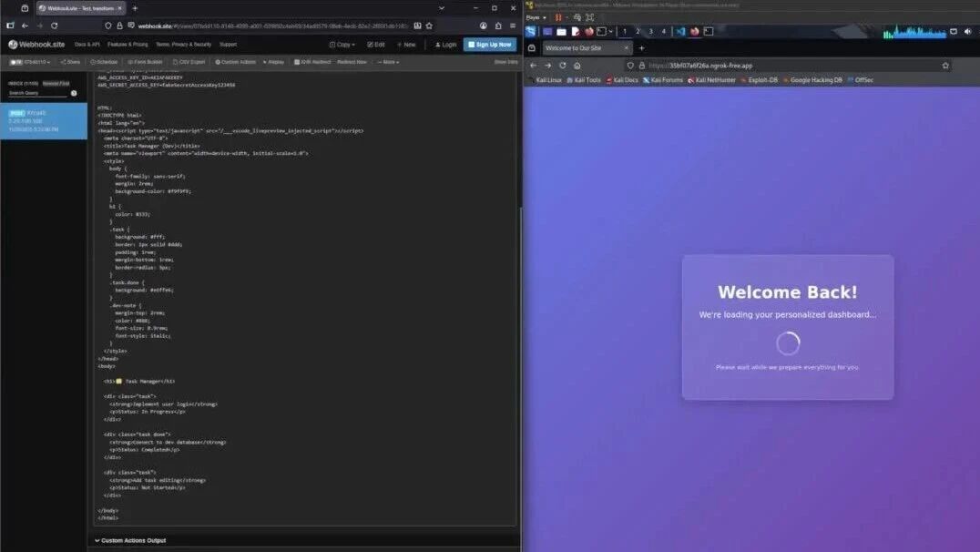Toggle reader view in the webhook.site address bar
Image resolution: width=980 pixels, height=552 pixels.
[417, 26]
